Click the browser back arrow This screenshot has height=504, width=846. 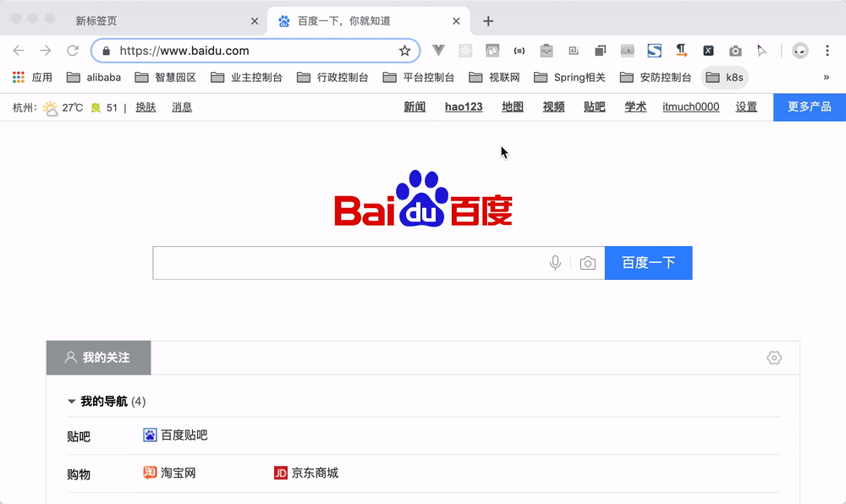click(19, 51)
